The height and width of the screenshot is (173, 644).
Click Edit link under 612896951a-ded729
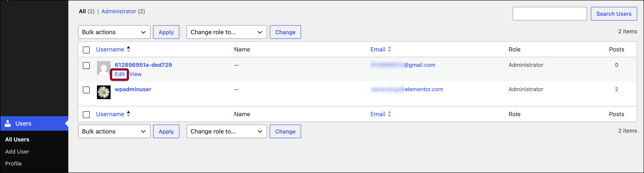(119, 74)
